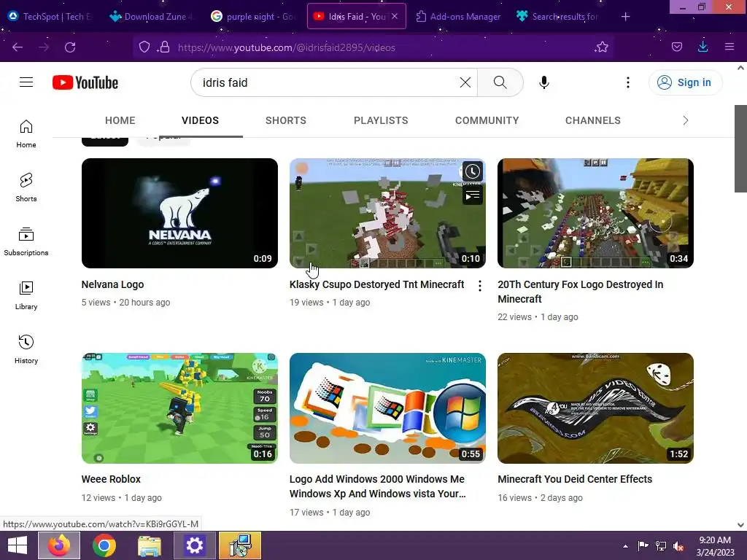Show hidden system tray icons
This screenshot has width=747, height=560.
(x=625, y=546)
